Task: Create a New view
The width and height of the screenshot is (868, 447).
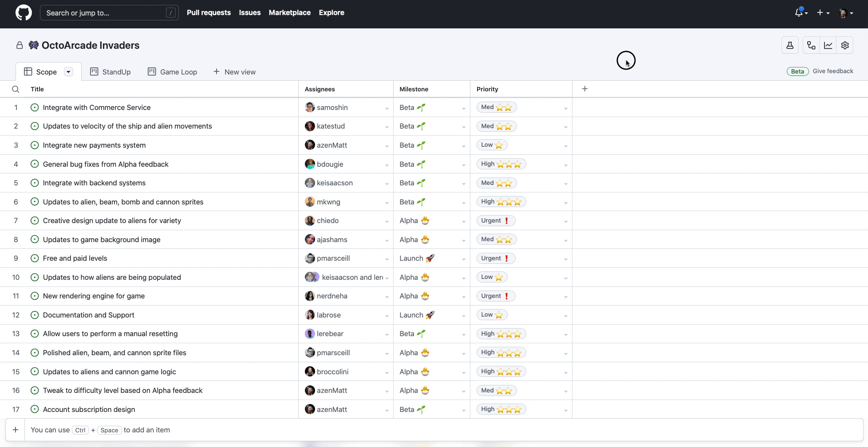Action: pos(234,72)
